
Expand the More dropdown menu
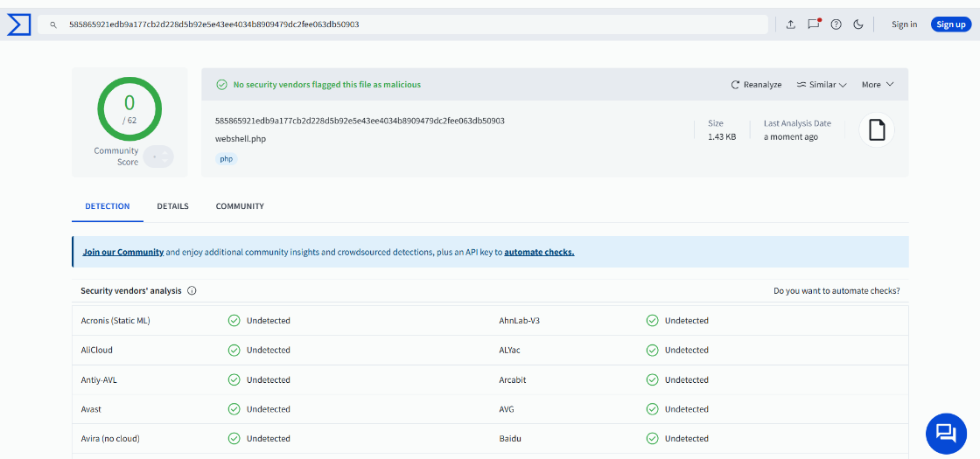877,85
